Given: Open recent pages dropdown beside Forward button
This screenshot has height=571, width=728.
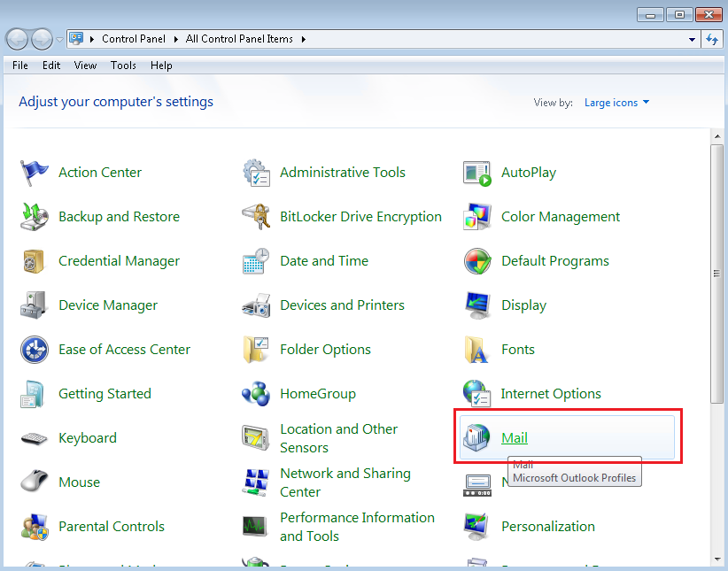Looking at the screenshot, I should pos(59,40).
